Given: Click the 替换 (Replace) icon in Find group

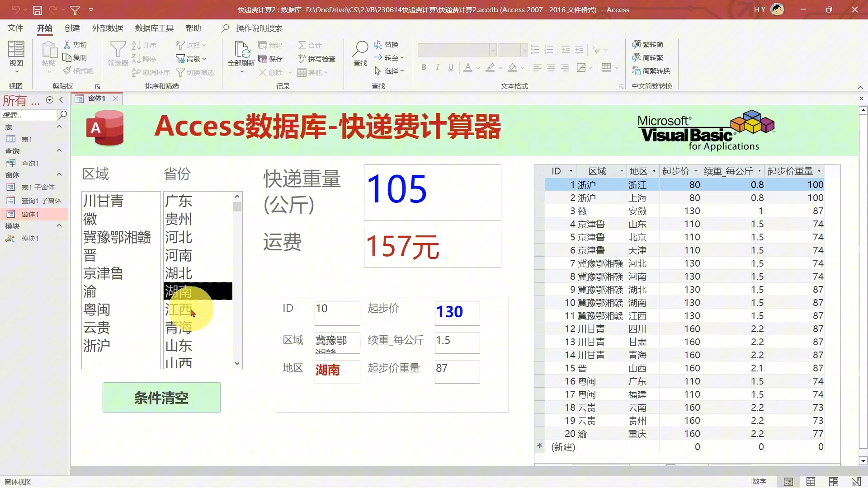Looking at the screenshot, I should click(x=387, y=45).
